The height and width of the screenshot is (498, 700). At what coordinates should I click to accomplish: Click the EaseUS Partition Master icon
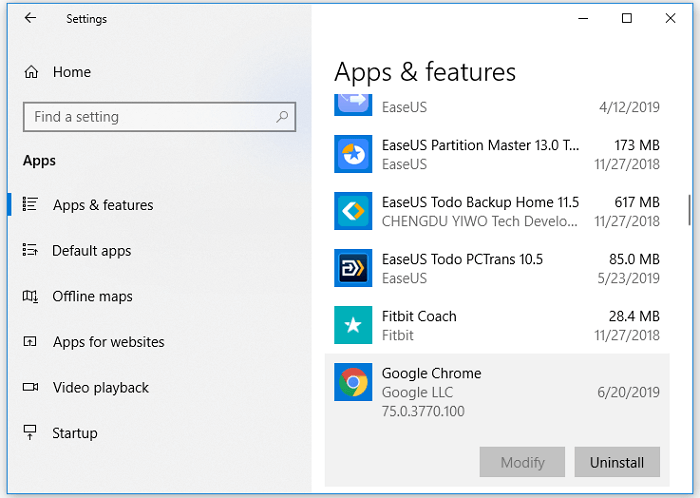(x=353, y=154)
